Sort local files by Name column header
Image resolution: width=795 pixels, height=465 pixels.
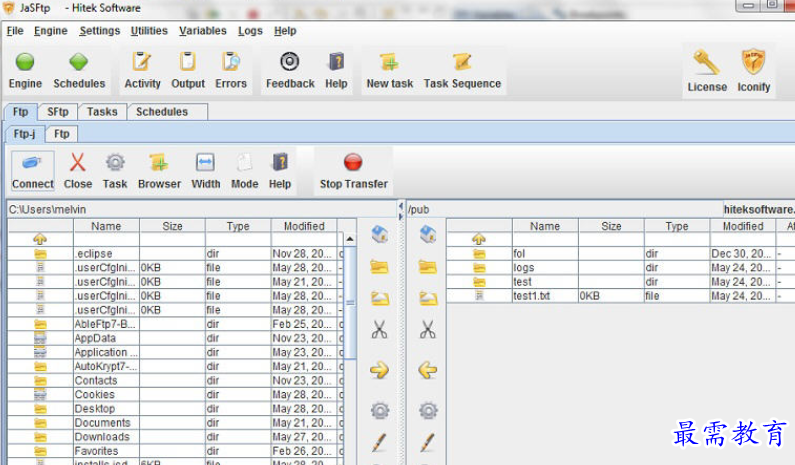point(106,226)
